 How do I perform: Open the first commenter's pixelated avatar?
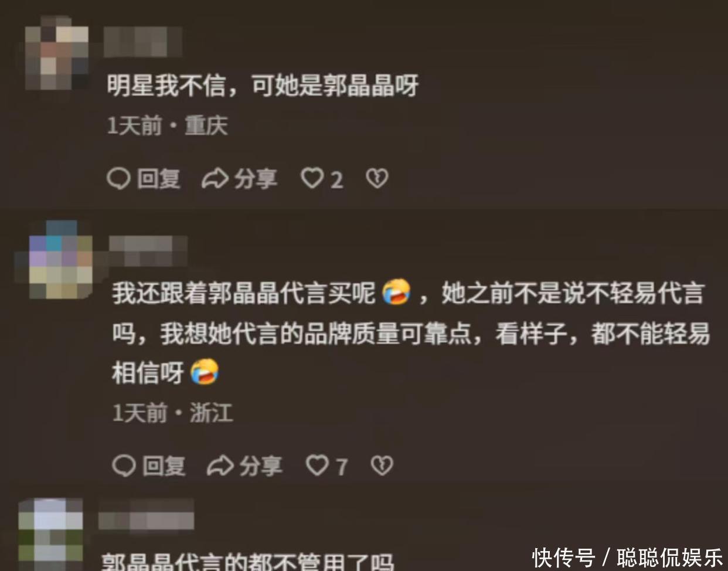(x=57, y=53)
